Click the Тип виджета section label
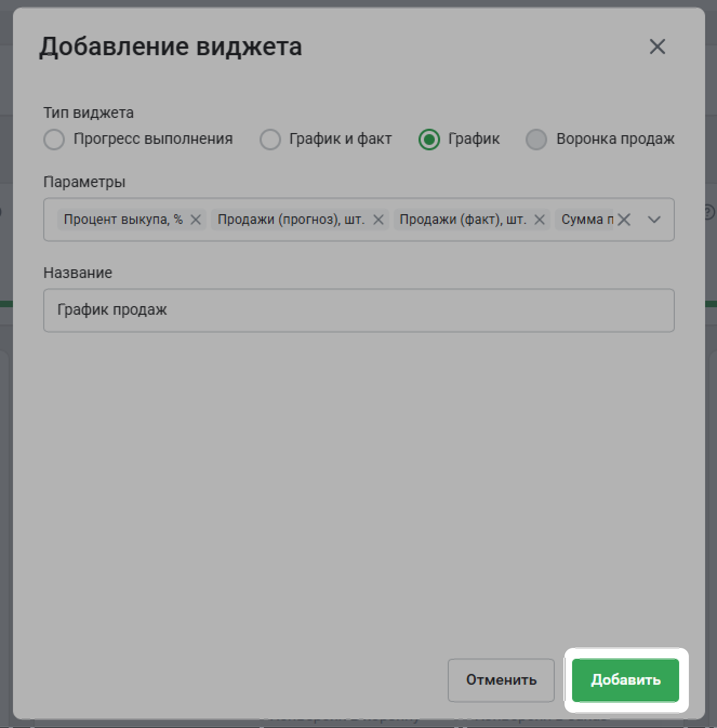 tap(89, 112)
